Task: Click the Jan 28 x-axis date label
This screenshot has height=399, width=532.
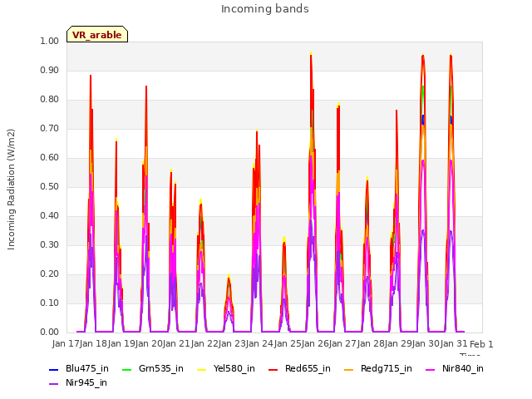Action: tap(371, 343)
